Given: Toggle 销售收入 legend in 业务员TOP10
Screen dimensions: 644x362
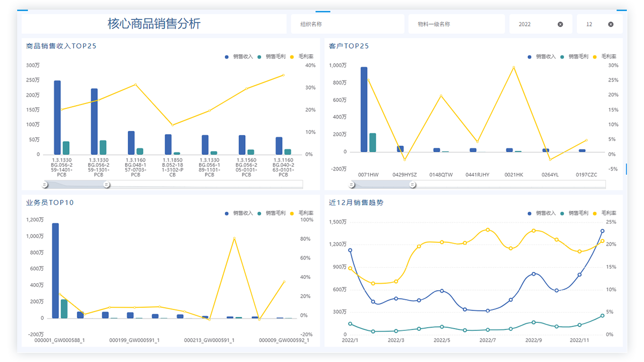Looking at the screenshot, I should pos(239,213).
